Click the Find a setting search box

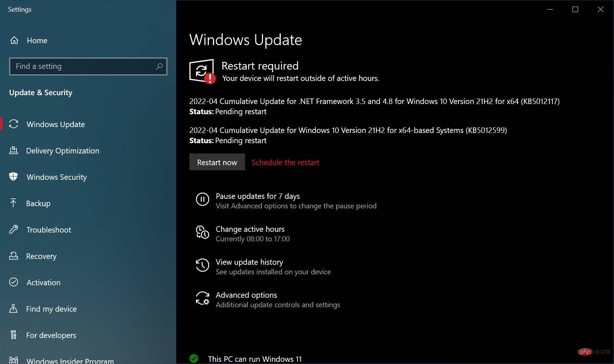coord(88,66)
